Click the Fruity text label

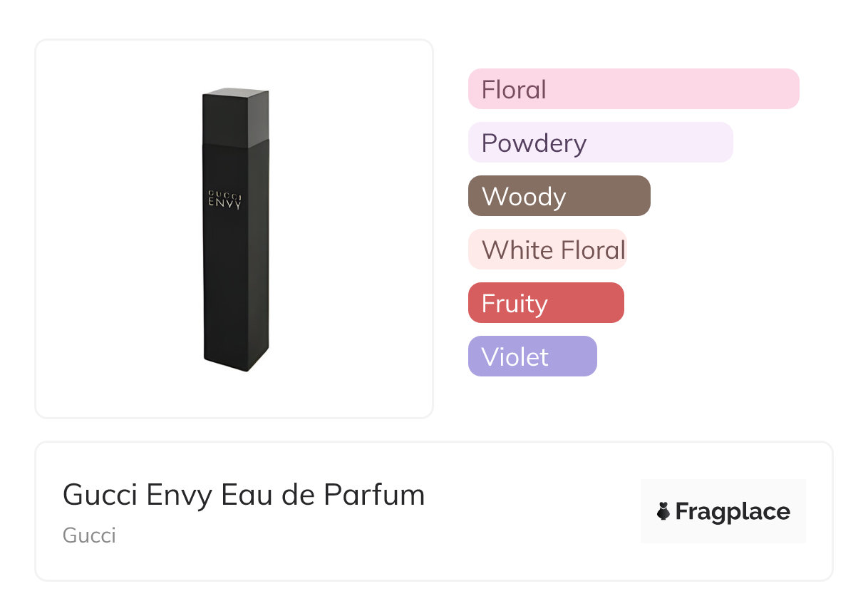tap(515, 304)
